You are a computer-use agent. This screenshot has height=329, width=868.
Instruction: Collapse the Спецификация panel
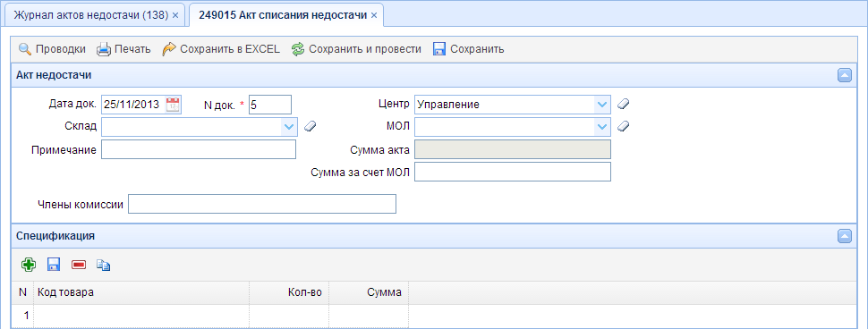tap(844, 236)
